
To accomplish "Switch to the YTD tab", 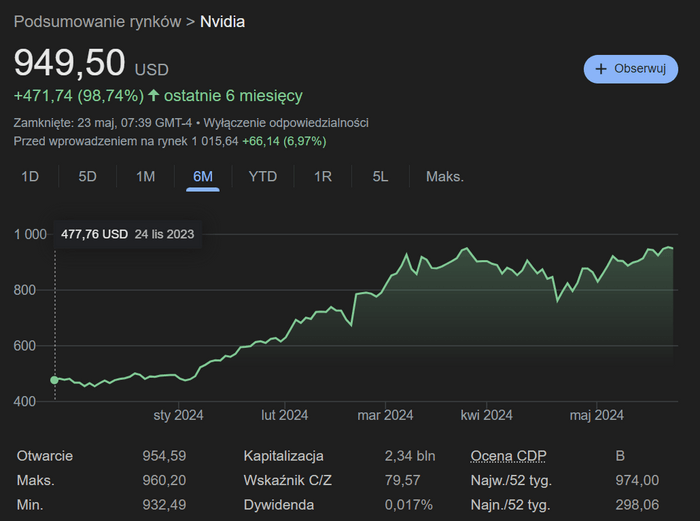I will pos(263,177).
